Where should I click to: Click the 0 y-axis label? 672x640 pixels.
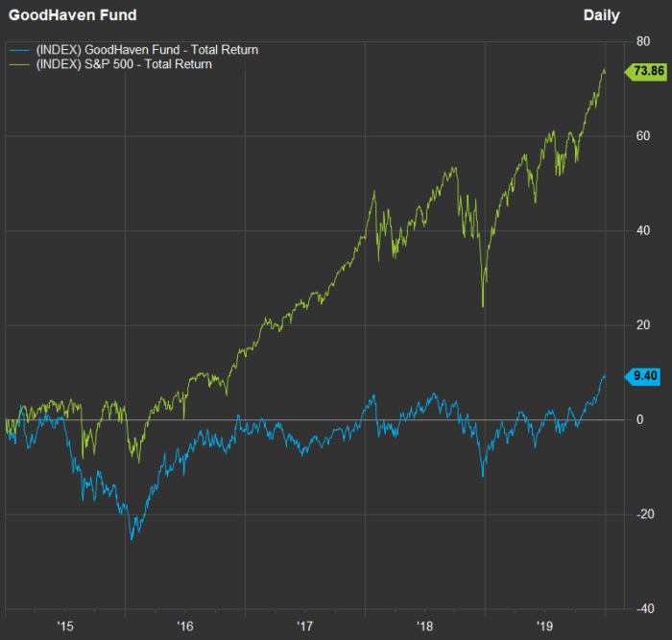640,420
